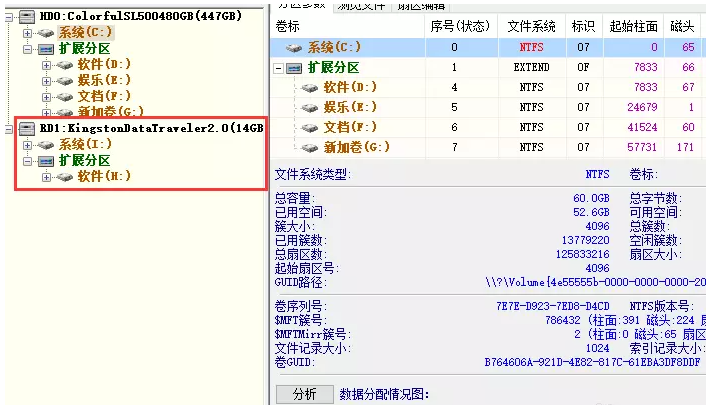Click the red NTFS cell in 系统(C:) row
This screenshot has height=405, width=715.
pyautogui.click(x=532, y=47)
